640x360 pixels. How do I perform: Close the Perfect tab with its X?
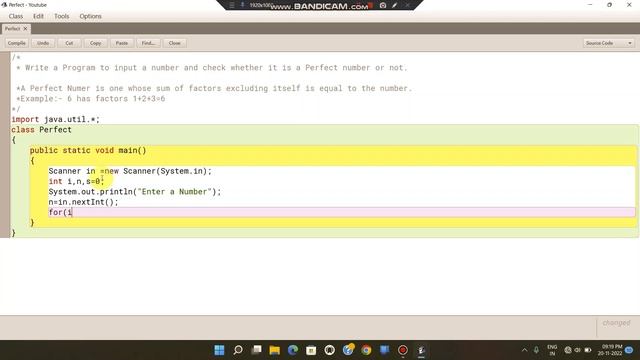tap(25, 29)
